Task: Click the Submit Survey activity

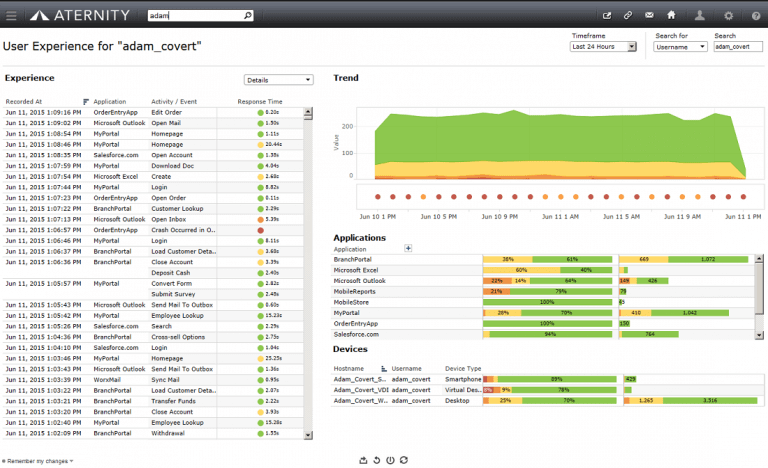Action: coord(173,295)
